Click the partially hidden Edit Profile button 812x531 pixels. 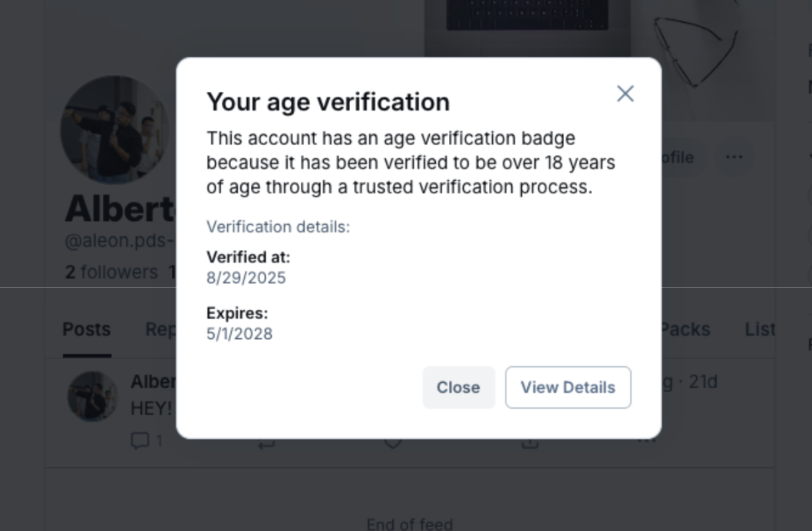pos(677,157)
